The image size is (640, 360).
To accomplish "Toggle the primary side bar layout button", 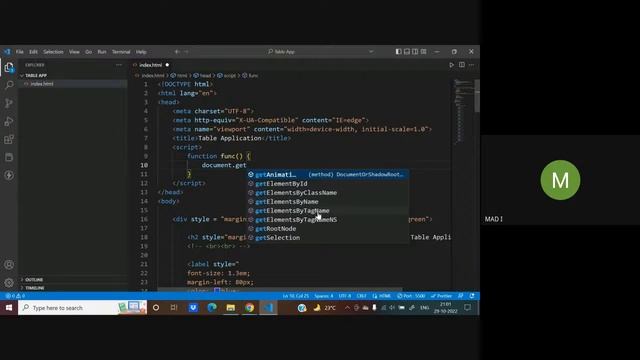I will (x=398, y=52).
